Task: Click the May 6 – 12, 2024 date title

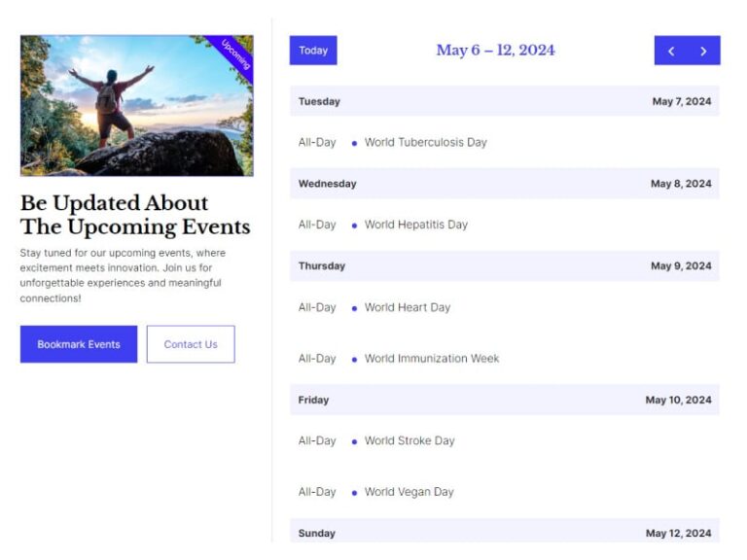Action: (x=495, y=51)
